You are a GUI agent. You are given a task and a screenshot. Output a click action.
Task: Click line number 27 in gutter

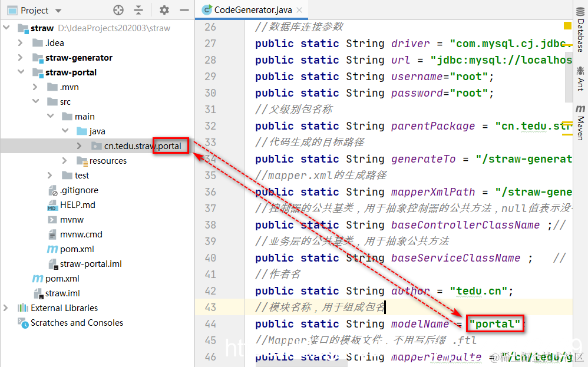click(x=210, y=44)
